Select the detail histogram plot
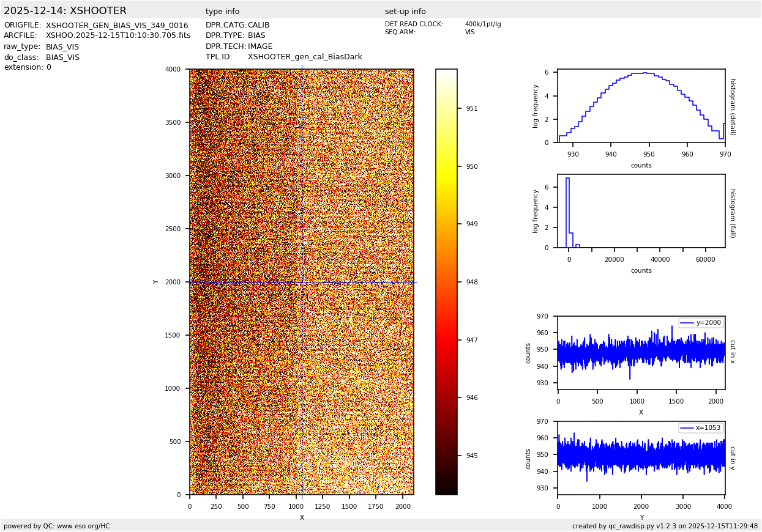This screenshot has height=532, width=762. coord(641,106)
